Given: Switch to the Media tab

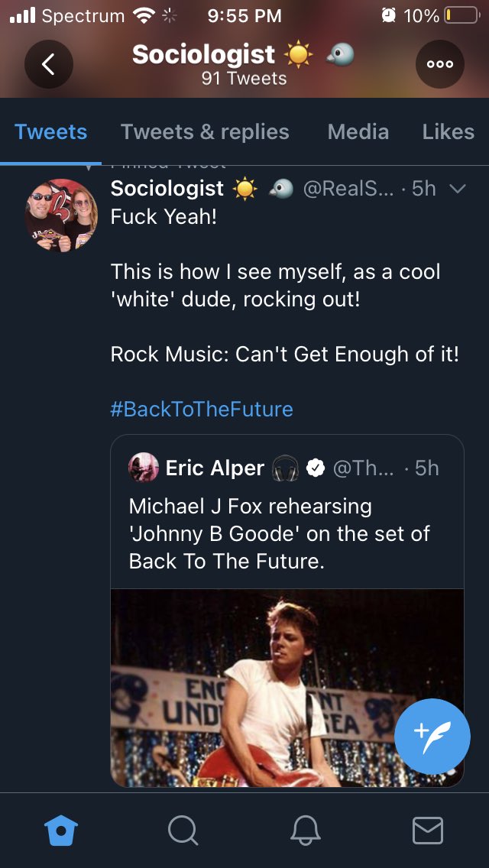Looking at the screenshot, I should 358,132.
